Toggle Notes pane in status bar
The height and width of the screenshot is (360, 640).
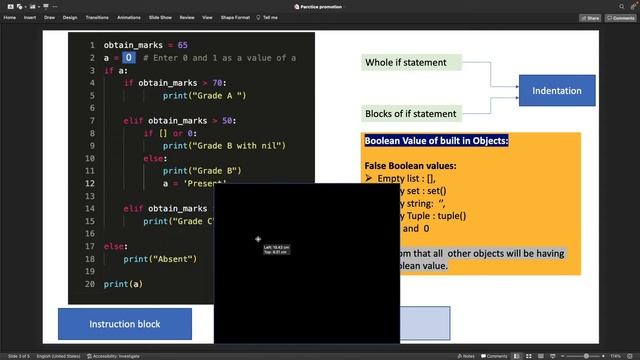466,356
